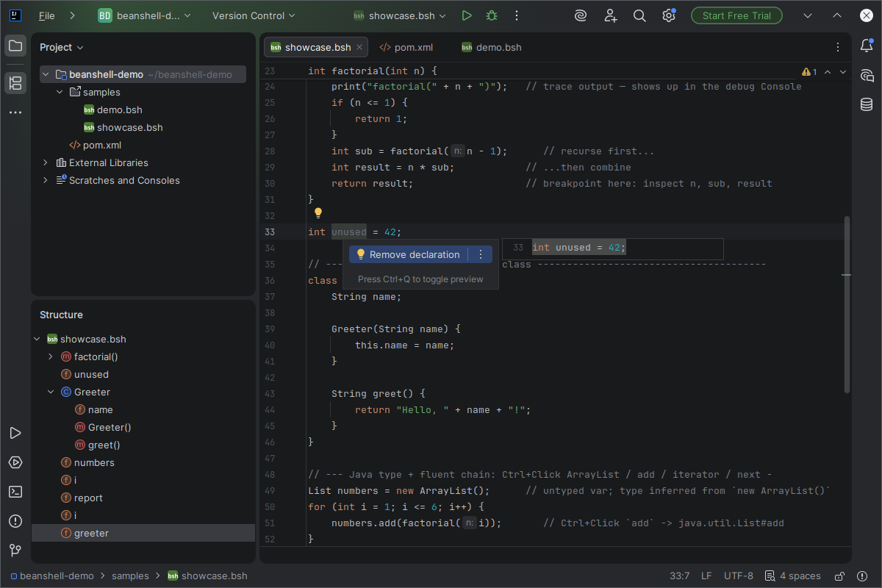Switch to pom.xml editor tab
This screenshot has height=588, width=882.
tap(406, 47)
